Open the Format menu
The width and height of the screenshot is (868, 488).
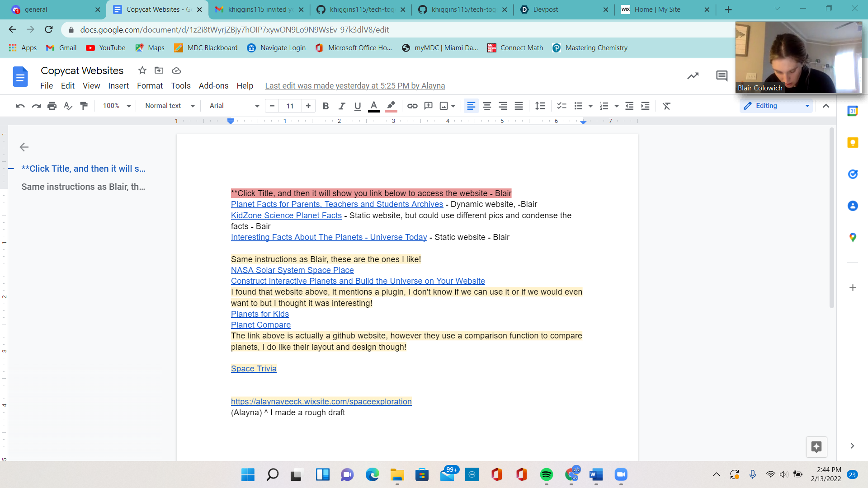click(150, 86)
